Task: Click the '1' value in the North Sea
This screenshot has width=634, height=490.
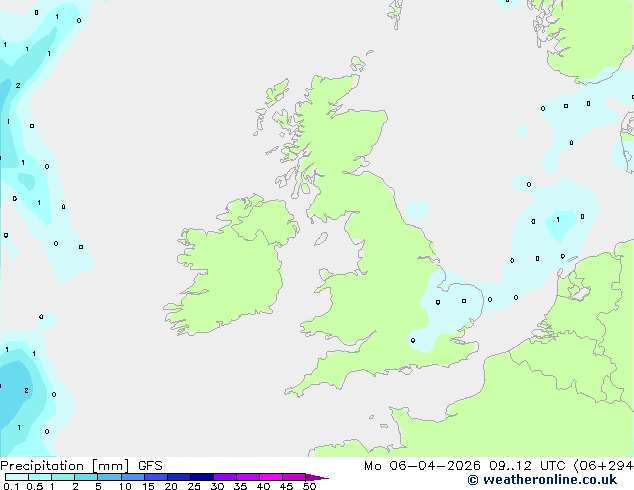Action: point(558,220)
